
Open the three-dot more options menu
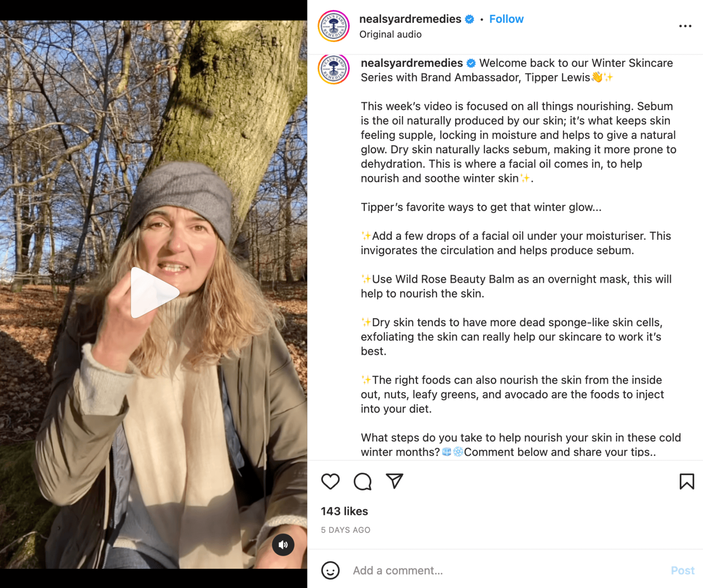[685, 26]
